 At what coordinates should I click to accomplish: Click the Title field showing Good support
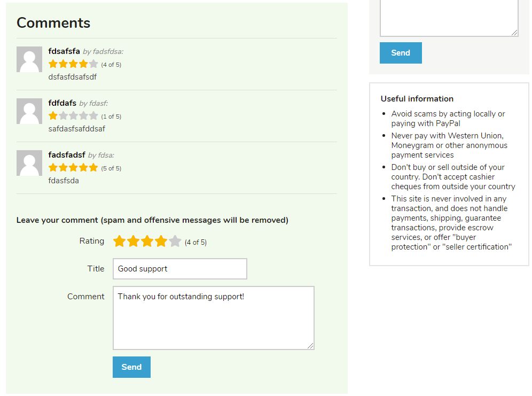coord(179,268)
